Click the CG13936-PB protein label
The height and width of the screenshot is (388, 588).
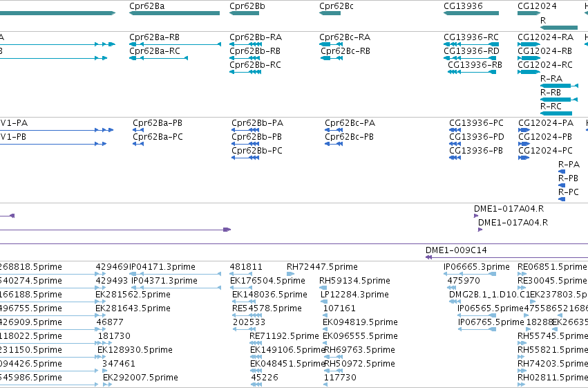(x=476, y=151)
